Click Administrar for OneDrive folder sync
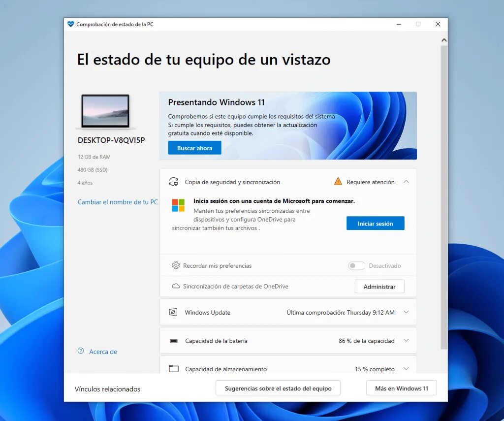 click(x=379, y=286)
